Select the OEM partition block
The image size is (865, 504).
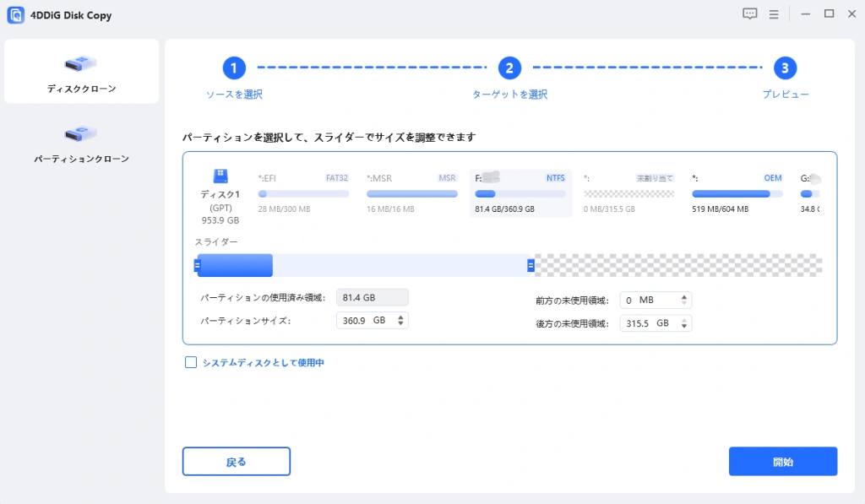coord(737,192)
